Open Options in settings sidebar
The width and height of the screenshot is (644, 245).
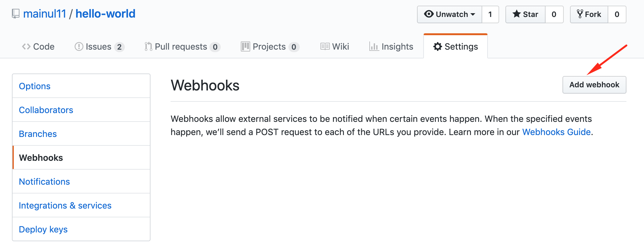(x=81, y=86)
